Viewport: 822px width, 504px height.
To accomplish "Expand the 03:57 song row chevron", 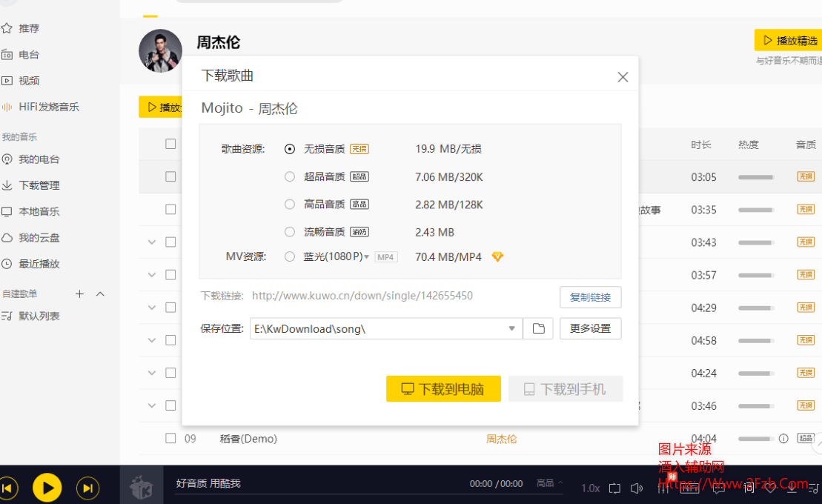I will [152, 275].
